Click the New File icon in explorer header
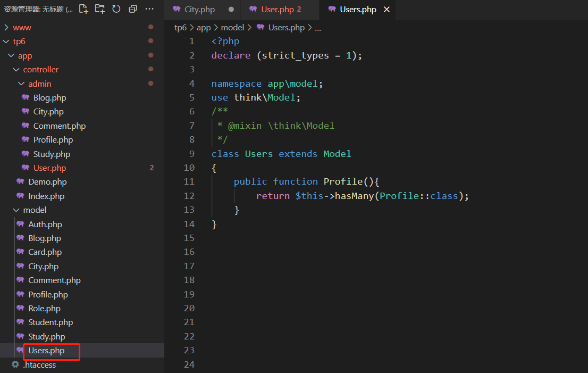 [83, 9]
